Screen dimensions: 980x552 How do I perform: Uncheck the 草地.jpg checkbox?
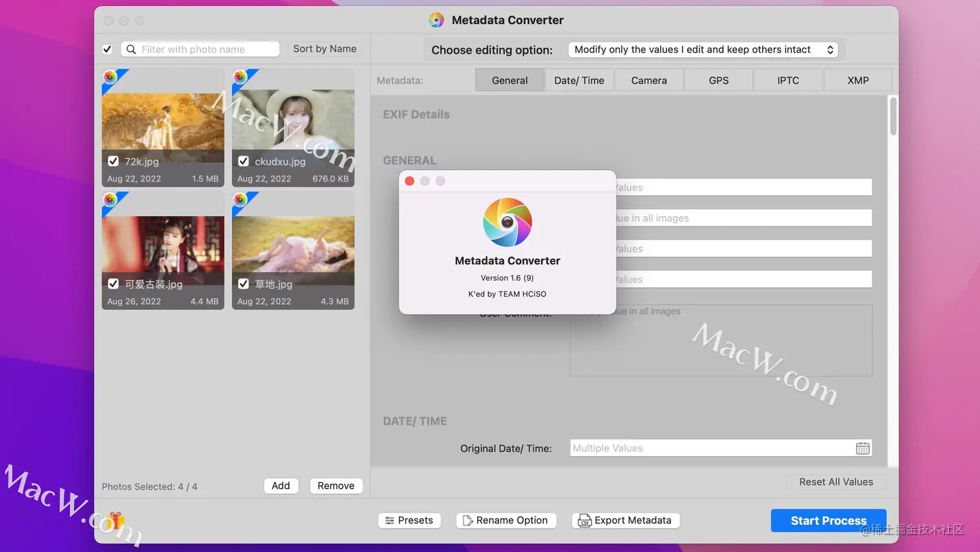pos(244,283)
